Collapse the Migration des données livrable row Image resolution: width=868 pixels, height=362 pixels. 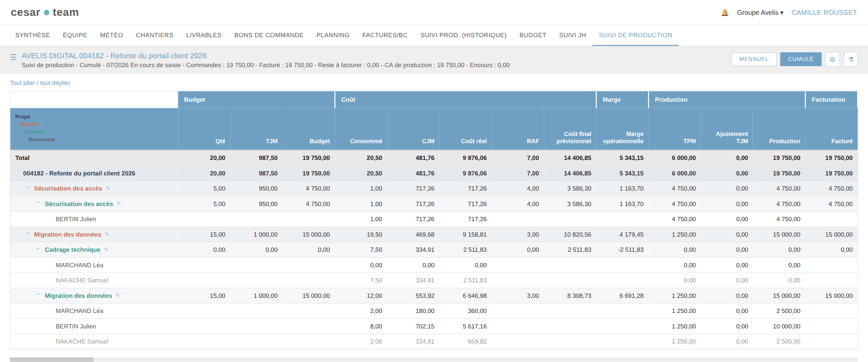[x=38, y=295]
